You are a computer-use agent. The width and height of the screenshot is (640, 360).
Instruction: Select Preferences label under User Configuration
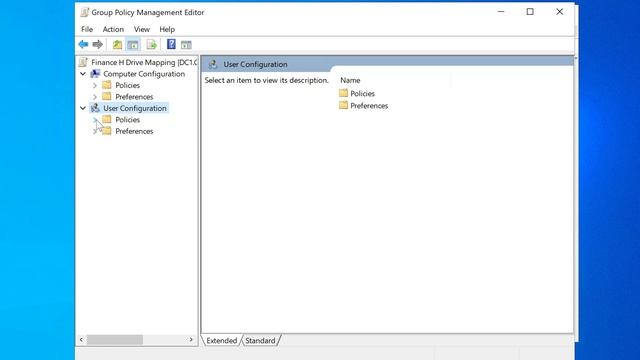[134, 131]
